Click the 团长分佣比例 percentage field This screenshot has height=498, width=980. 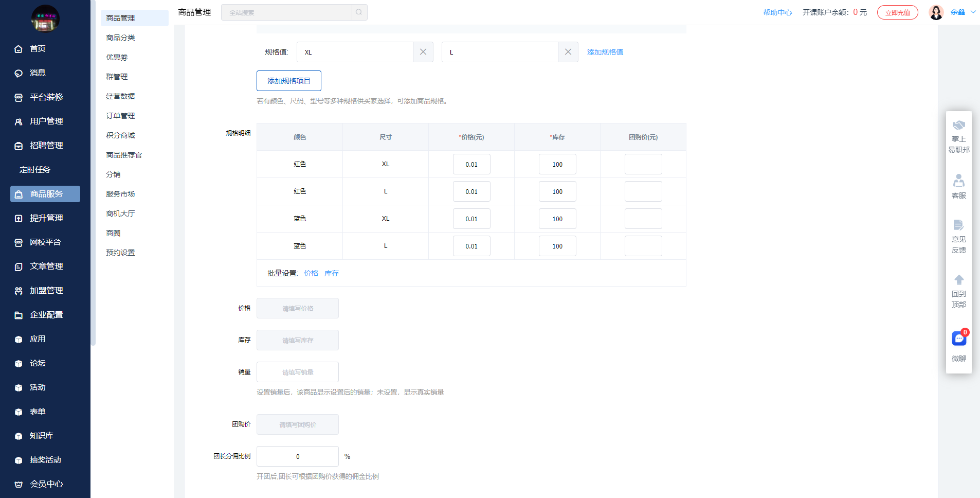297,456
